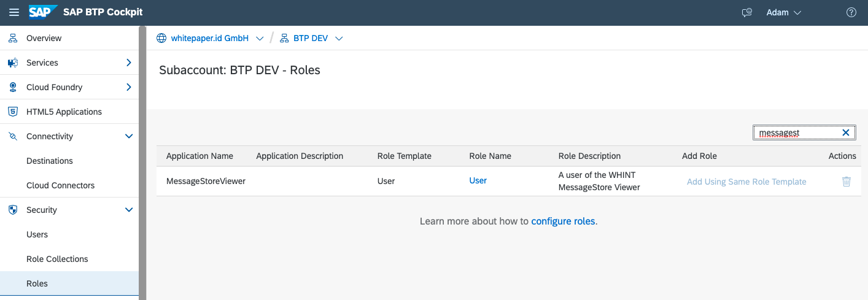Open the feedback chat icon
Image resolution: width=868 pixels, height=300 pixels.
tap(747, 12)
